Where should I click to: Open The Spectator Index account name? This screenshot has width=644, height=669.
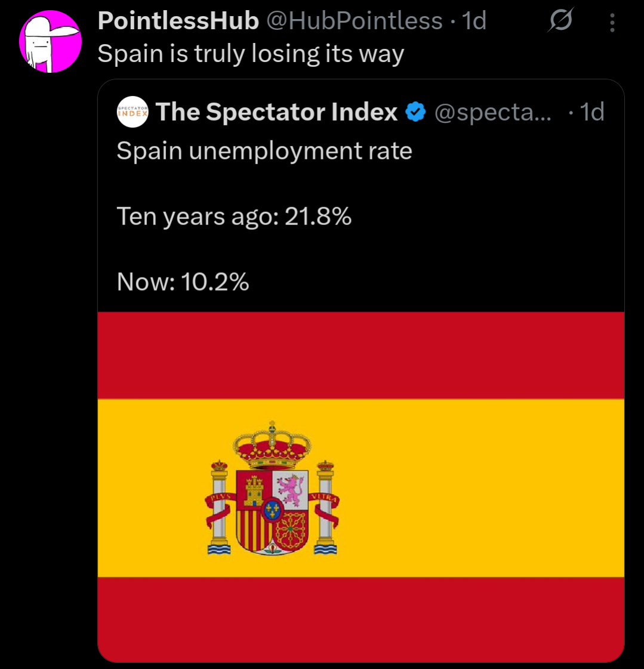click(276, 112)
